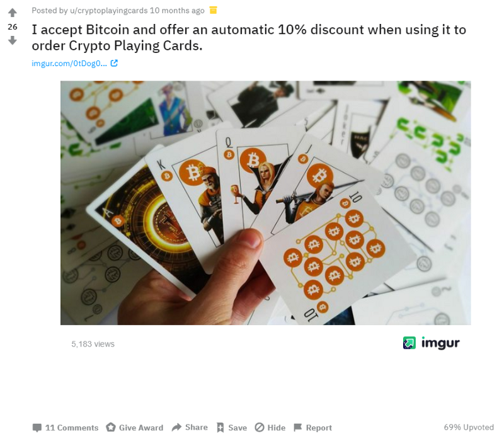The width and height of the screenshot is (504, 439).
Task: Open the imgur.com/0tDog0... link
Action: coord(69,64)
